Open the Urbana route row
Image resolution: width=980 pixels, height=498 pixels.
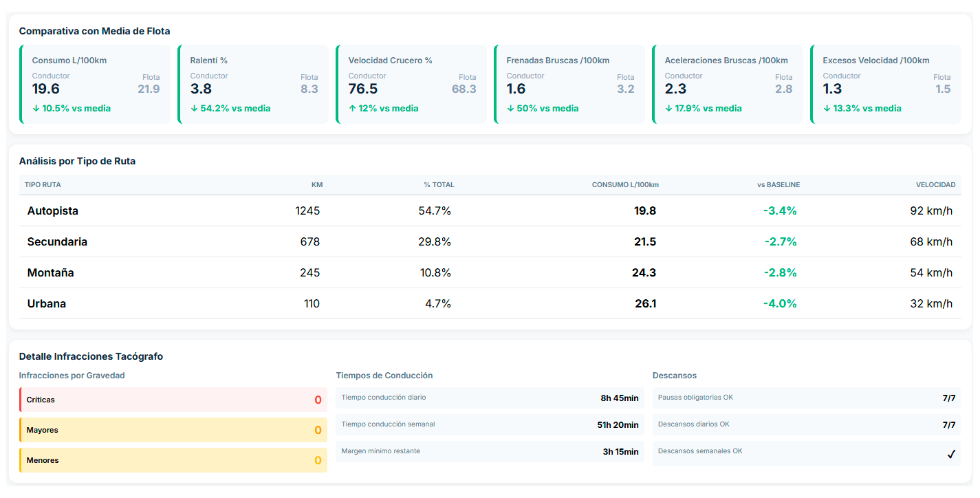point(490,304)
